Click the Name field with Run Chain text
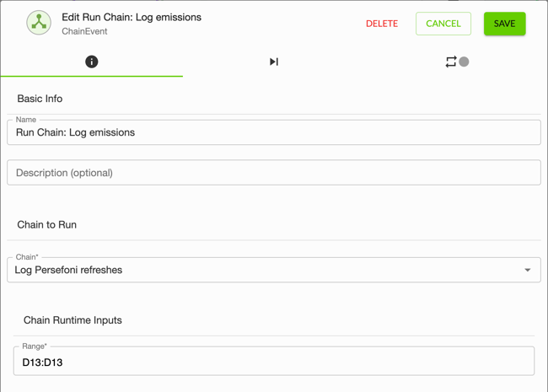The height and width of the screenshot is (392, 548). click(x=274, y=132)
